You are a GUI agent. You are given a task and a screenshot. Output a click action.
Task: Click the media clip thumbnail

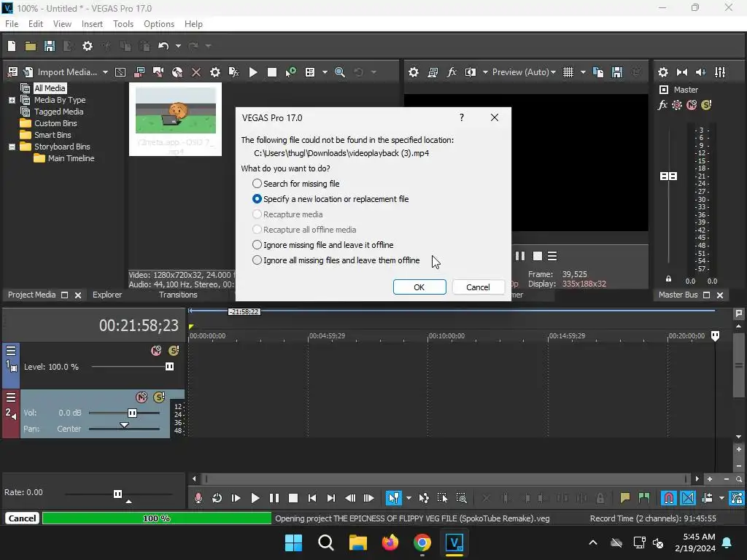click(x=175, y=111)
